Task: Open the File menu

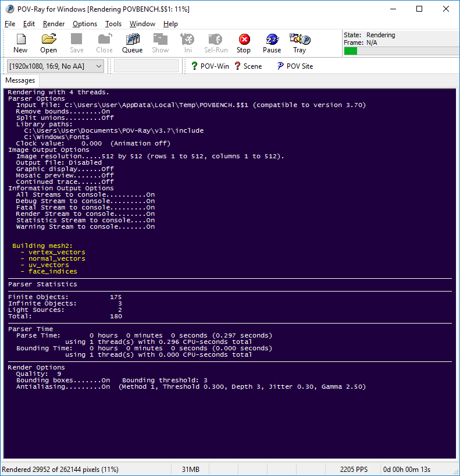Action: (x=10, y=24)
